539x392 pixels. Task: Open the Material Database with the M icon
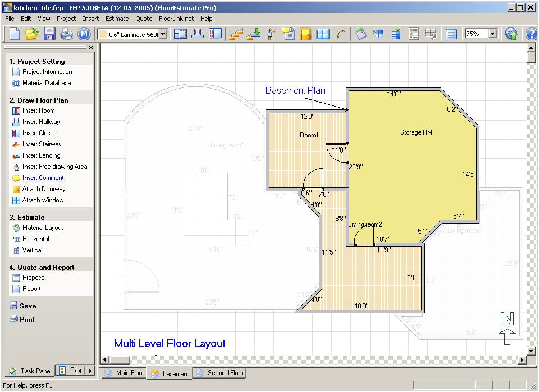pos(85,34)
